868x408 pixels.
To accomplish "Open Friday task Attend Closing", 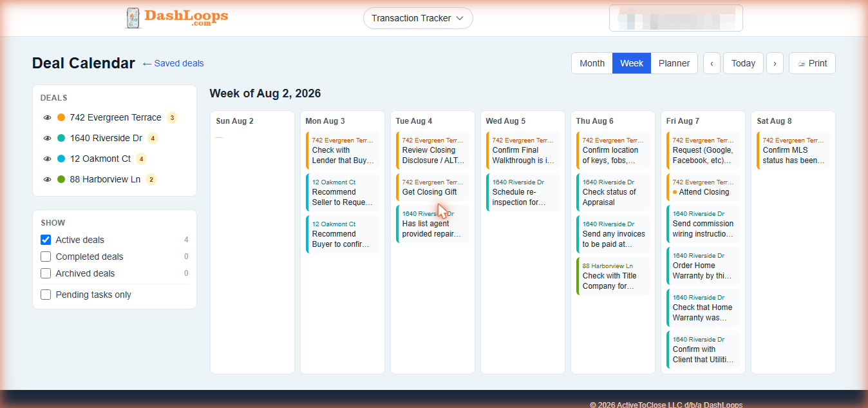I will (703, 187).
